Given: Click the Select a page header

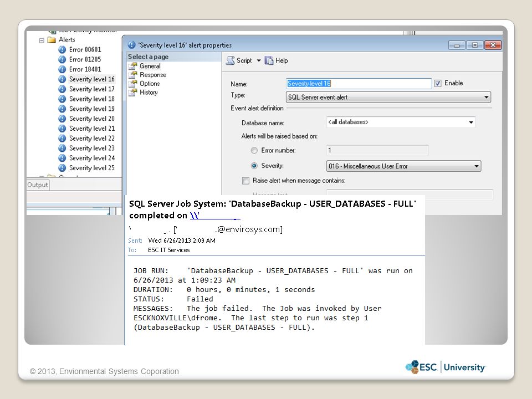Looking at the screenshot, I should click(149, 57).
